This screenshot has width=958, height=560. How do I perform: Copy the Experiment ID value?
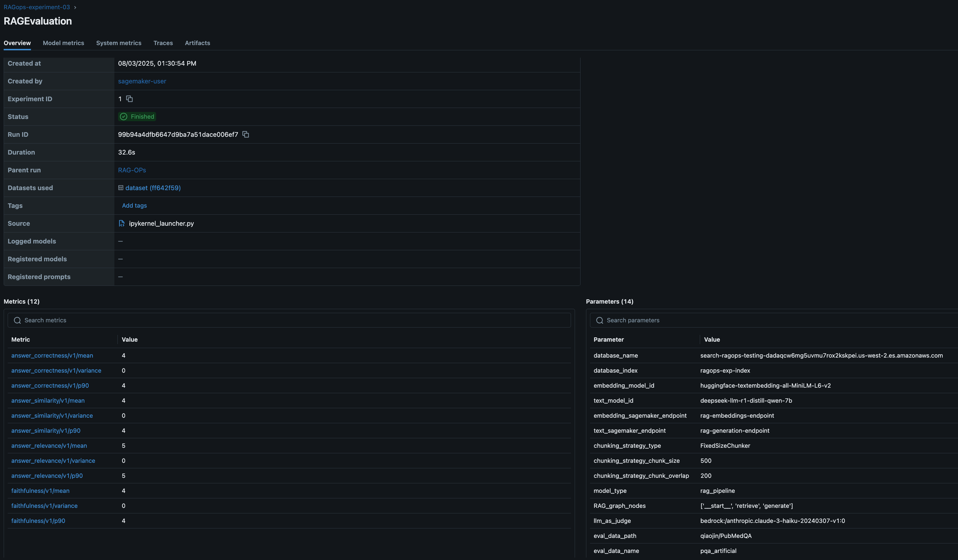129,99
